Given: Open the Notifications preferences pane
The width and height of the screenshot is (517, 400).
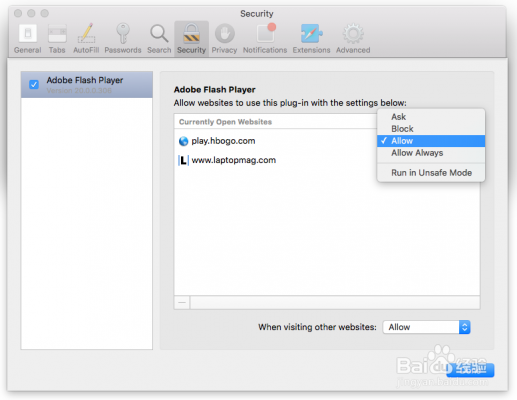Looking at the screenshot, I should (265, 39).
